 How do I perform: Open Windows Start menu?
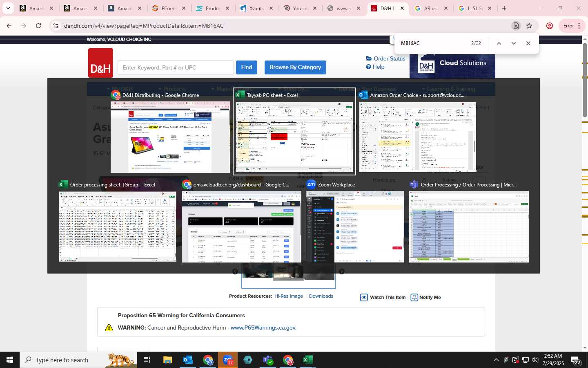(x=10, y=360)
